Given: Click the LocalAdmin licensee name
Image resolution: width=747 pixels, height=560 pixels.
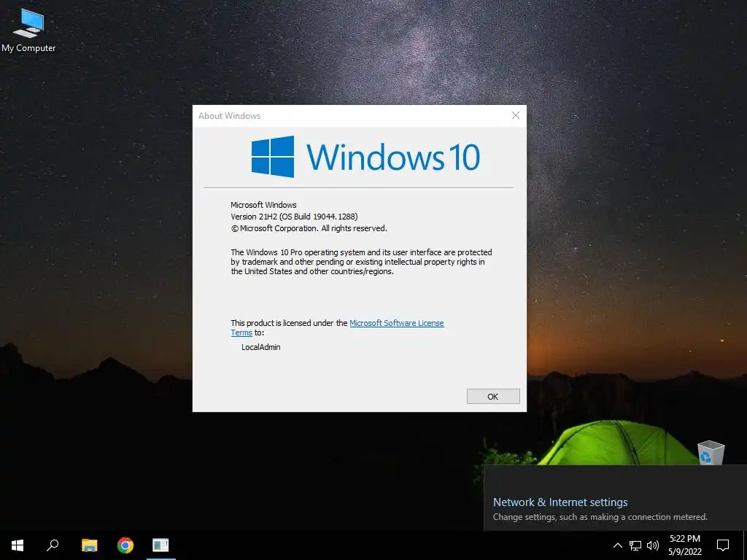Looking at the screenshot, I should pos(260,347).
